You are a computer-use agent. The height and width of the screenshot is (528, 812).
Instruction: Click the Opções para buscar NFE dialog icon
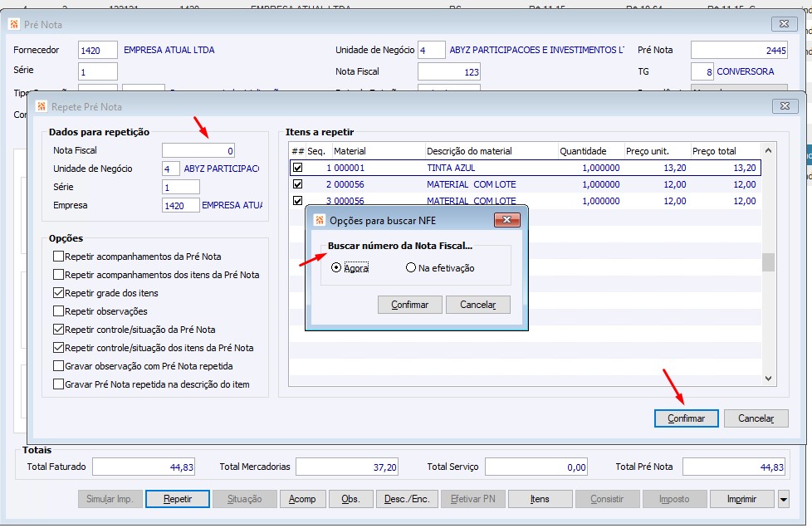tap(320, 221)
